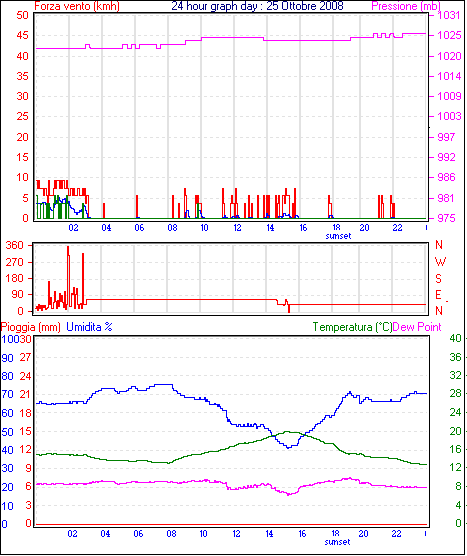
Task: Click the S compass direction label
Action: pyautogui.click(x=439, y=279)
